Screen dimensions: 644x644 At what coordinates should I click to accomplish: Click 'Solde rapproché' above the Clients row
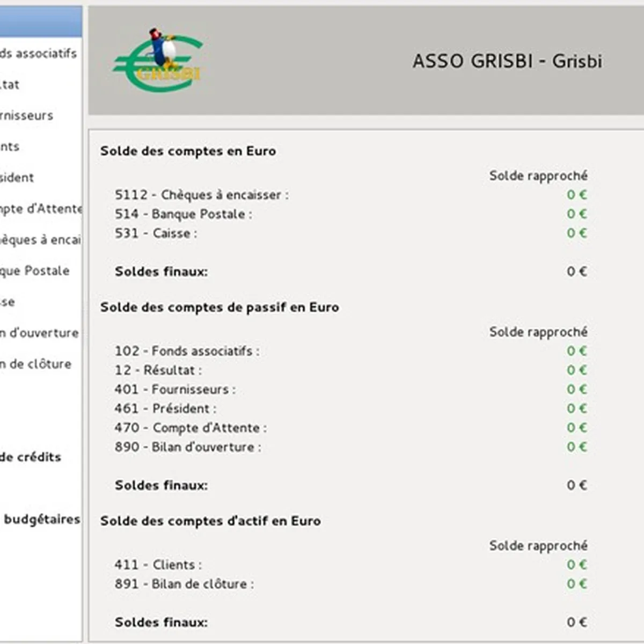538,546
